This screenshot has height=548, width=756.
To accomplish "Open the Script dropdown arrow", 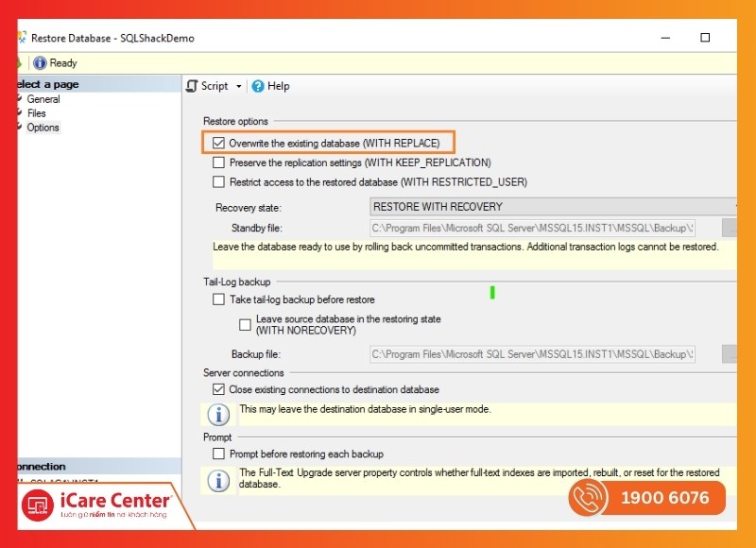I will (239, 86).
